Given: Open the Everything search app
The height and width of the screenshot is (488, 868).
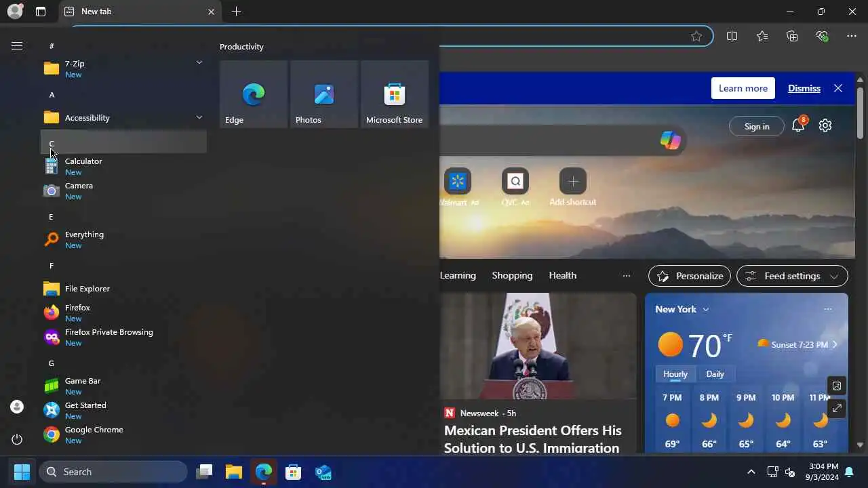Looking at the screenshot, I should (x=123, y=239).
